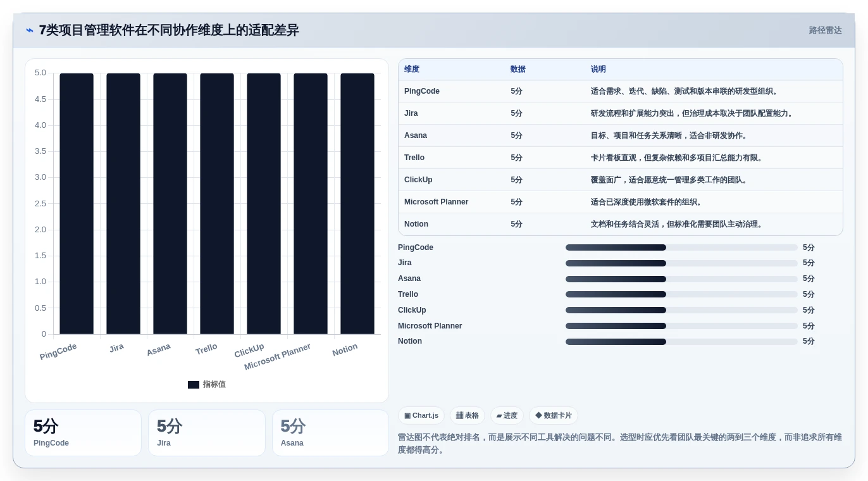Select the Asana bar in the chart
This screenshot has height=481, width=868.
pos(170,204)
